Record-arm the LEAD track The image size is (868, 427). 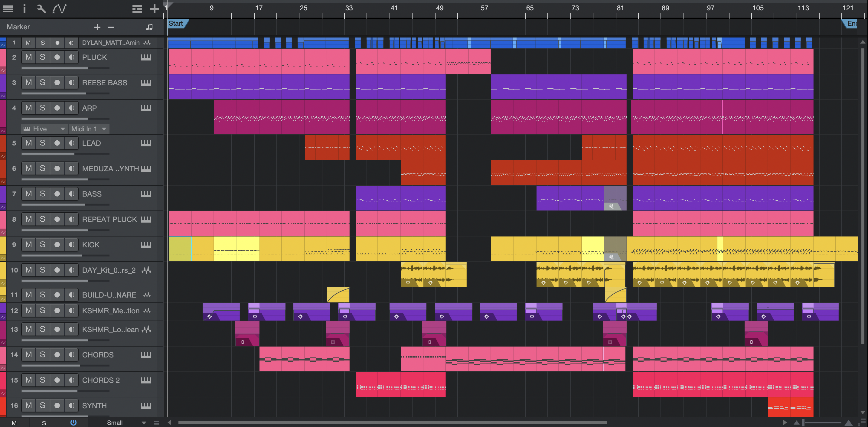tap(57, 143)
